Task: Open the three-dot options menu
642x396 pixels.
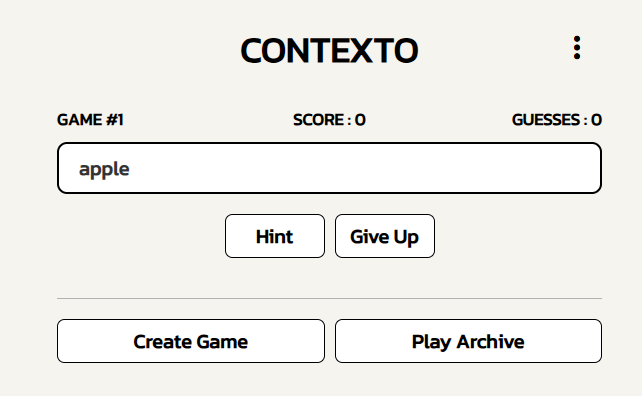Action: pyautogui.click(x=576, y=48)
